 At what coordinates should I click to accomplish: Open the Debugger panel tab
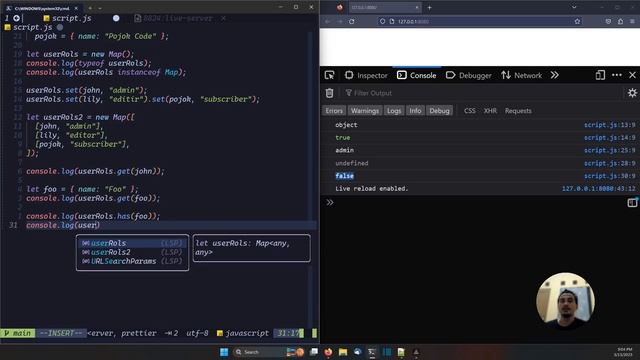[469, 75]
